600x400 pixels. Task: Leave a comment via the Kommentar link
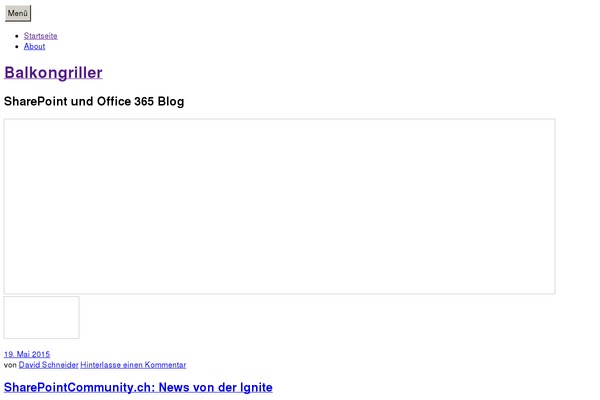(133, 365)
